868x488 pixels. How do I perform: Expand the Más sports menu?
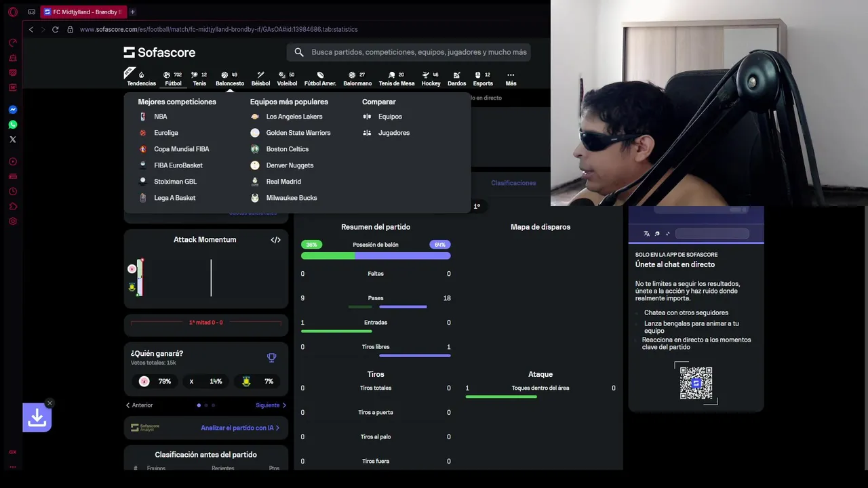(511, 79)
